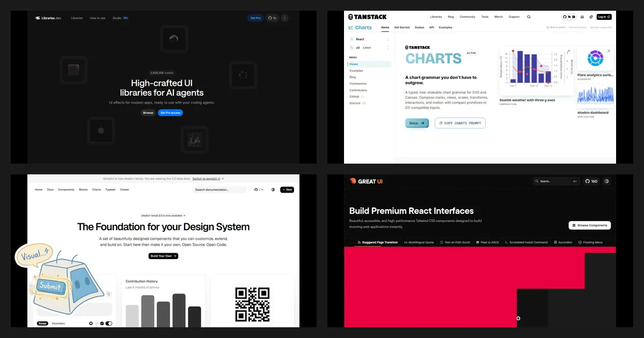Select the Accordion tab on Great UI
Image resolution: width=644 pixels, height=338 pixels.
click(x=563, y=243)
